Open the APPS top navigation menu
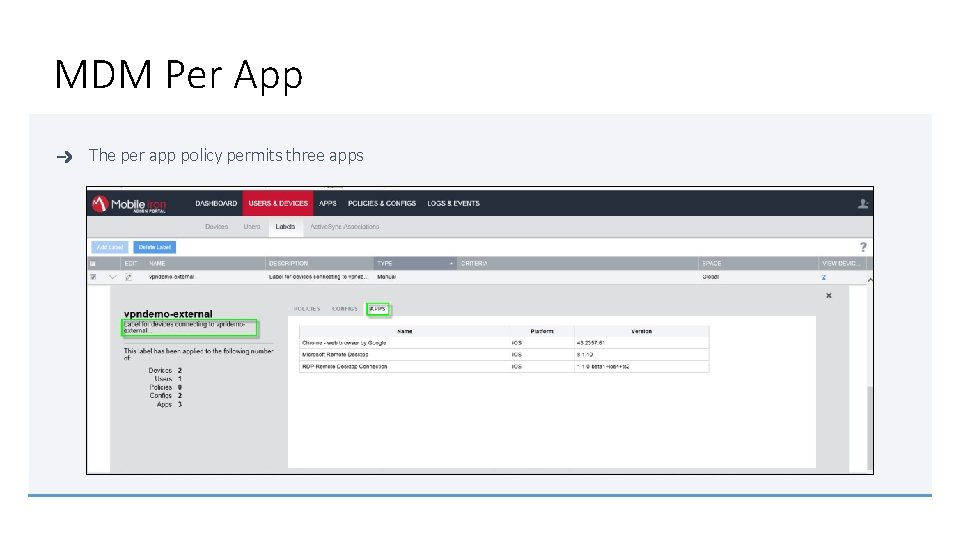This screenshot has width=960, height=540. (x=328, y=203)
